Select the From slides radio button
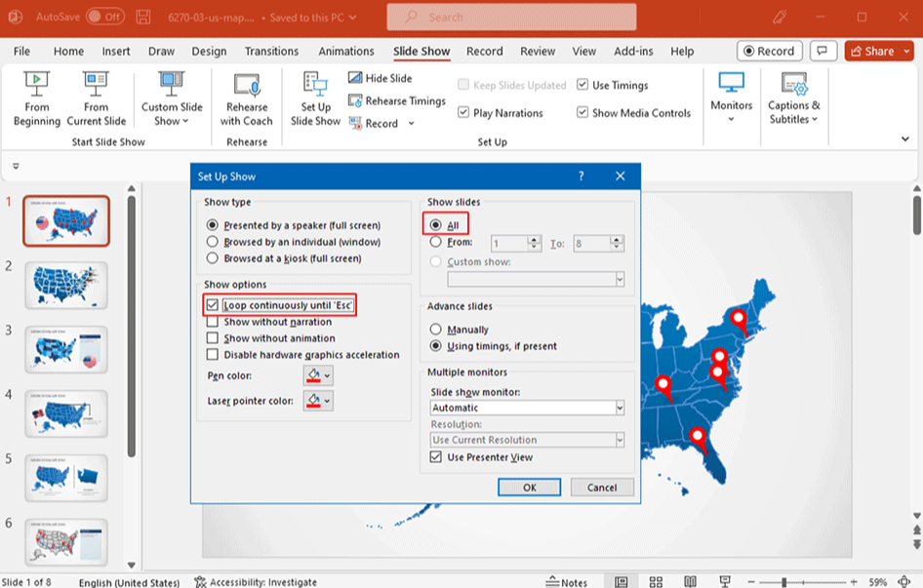The width and height of the screenshot is (923, 588). pos(435,241)
